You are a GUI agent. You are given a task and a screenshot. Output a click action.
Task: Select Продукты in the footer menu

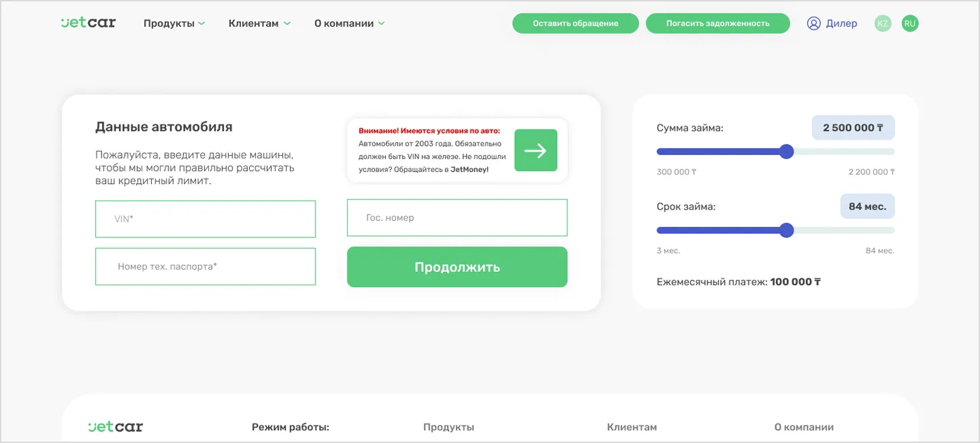pos(448,426)
